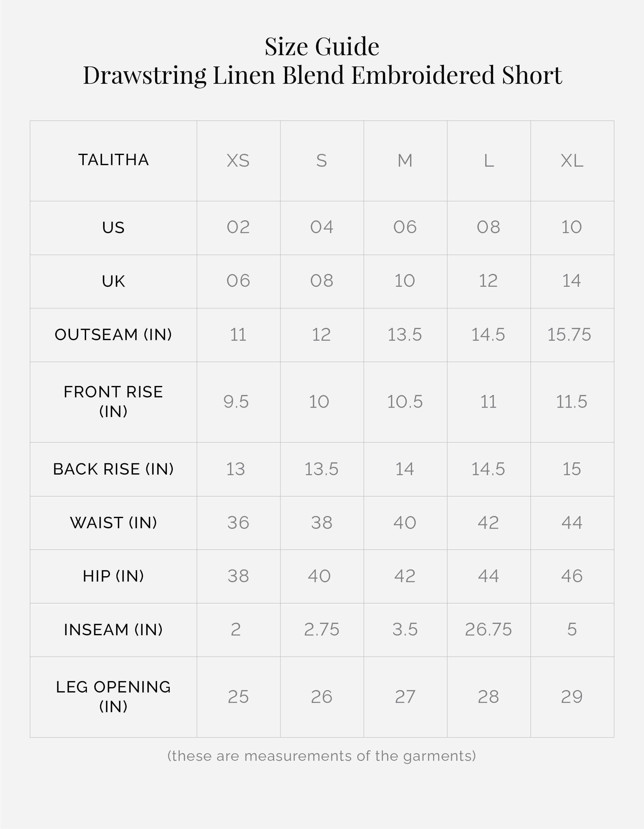Viewport: 644px width, 829px height.
Task: Click the 26.75 inseam value
Action: [488, 629]
